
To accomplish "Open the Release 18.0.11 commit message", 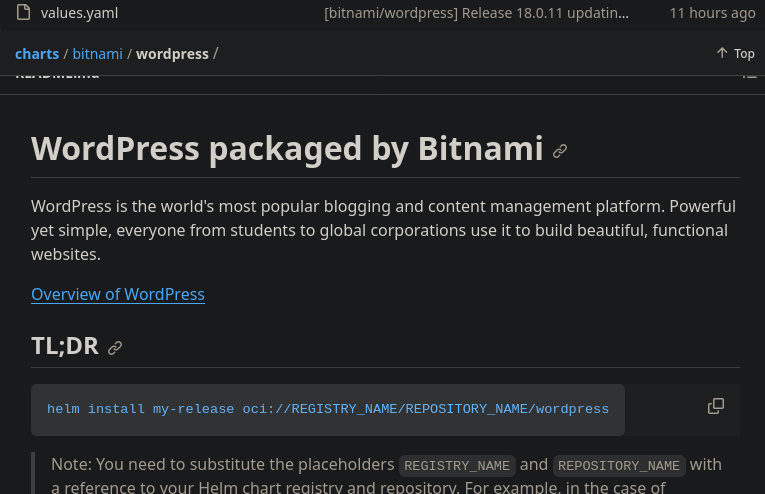I will point(477,13).
